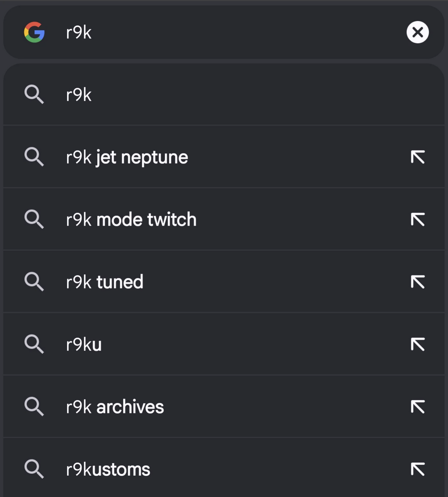
Task: Tap arrow icon for 'r9k archives'
Action: click(x=417, y=407)
